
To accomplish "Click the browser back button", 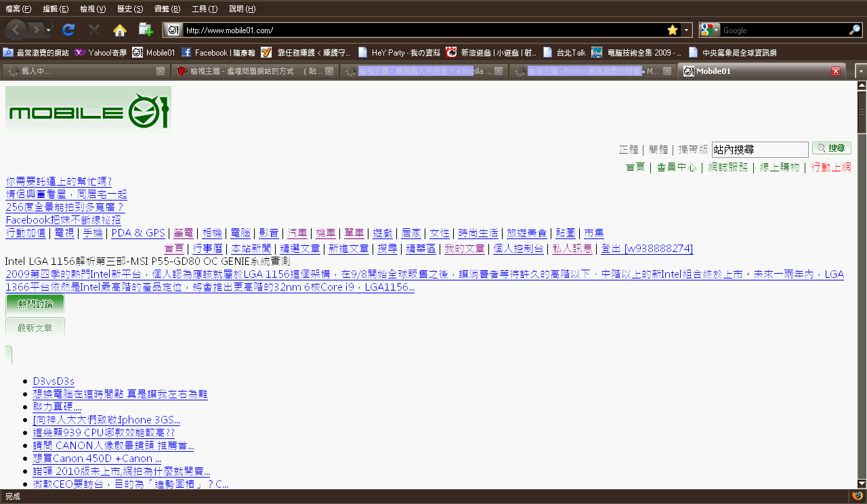I will point(16,30).
